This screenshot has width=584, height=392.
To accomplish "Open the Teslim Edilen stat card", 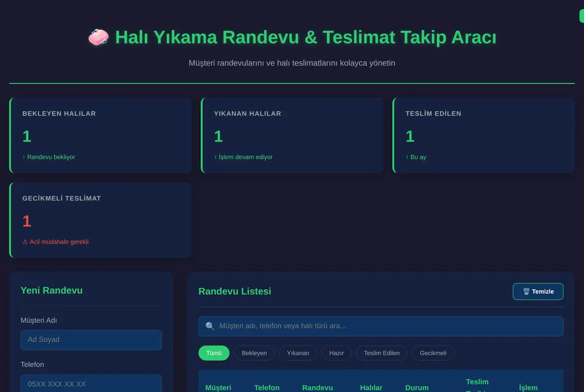I will click(484, 135).
